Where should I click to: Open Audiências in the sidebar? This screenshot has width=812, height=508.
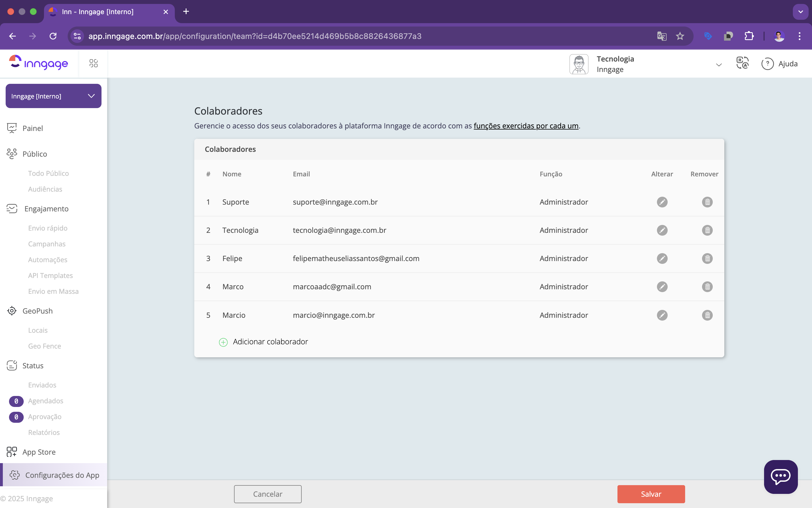45,189
